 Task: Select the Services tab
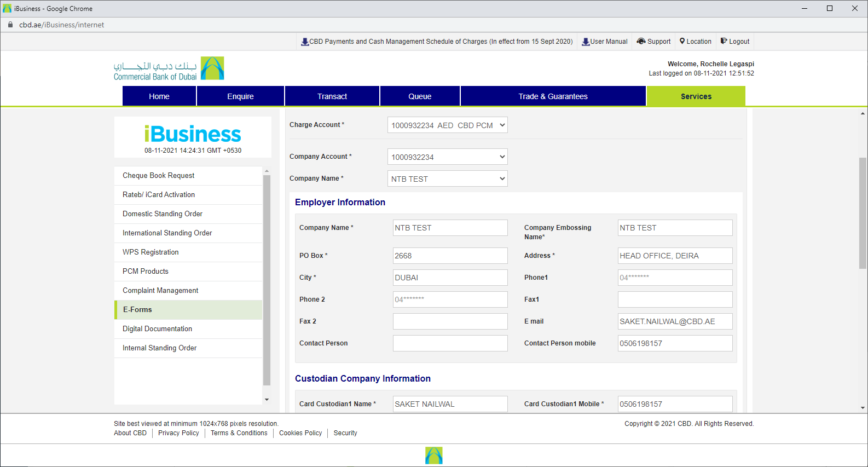click(x=696, y=96)
